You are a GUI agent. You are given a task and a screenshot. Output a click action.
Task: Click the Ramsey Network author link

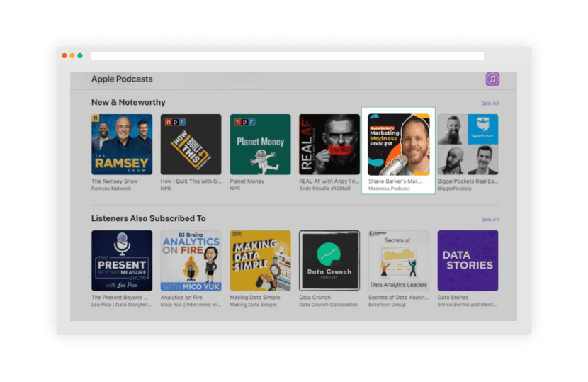point(111,189)
